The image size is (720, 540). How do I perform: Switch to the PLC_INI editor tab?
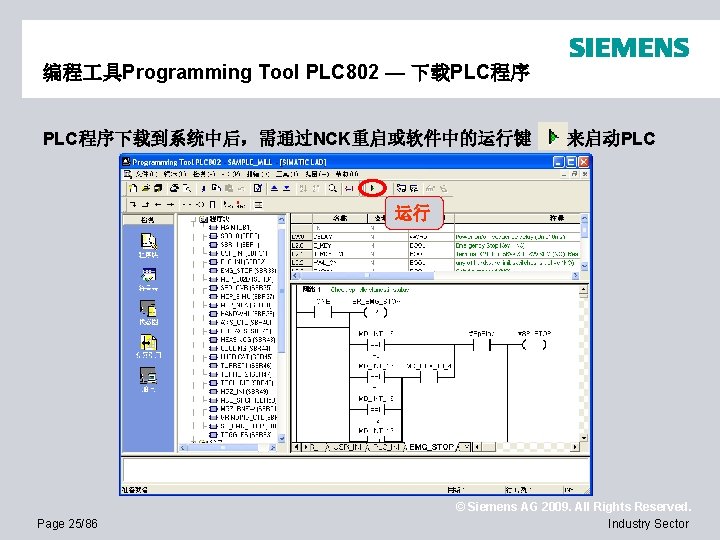click(x=387, y=446)
